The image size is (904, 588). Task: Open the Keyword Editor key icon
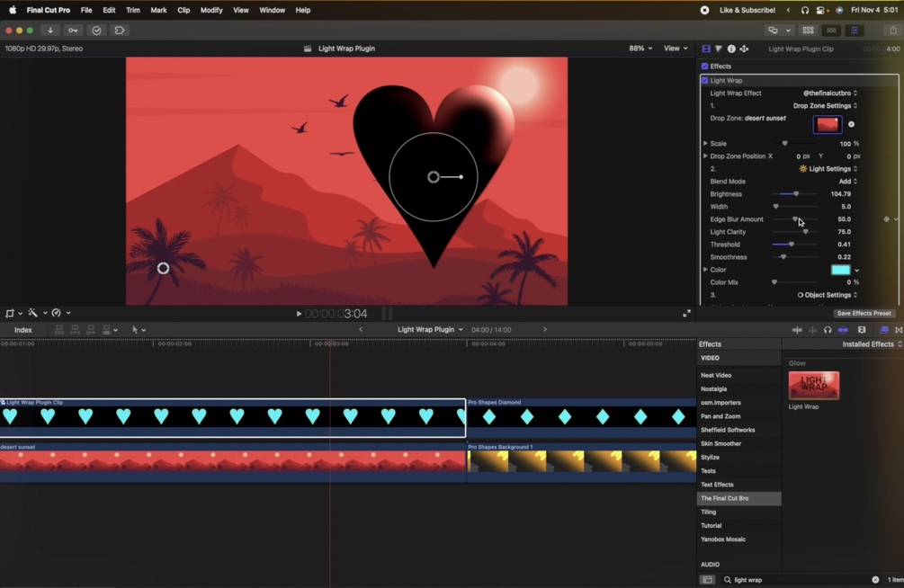pyautogui.click(x=73, y=30)
